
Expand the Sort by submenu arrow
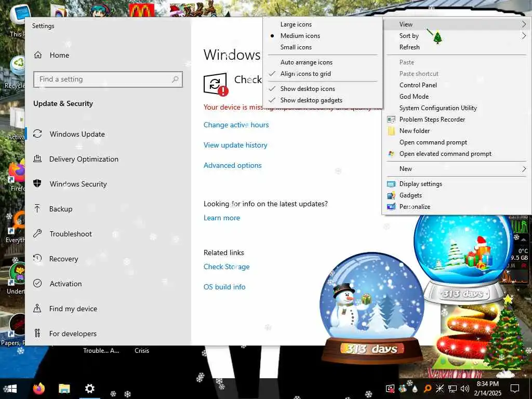(x=524, y=36)
